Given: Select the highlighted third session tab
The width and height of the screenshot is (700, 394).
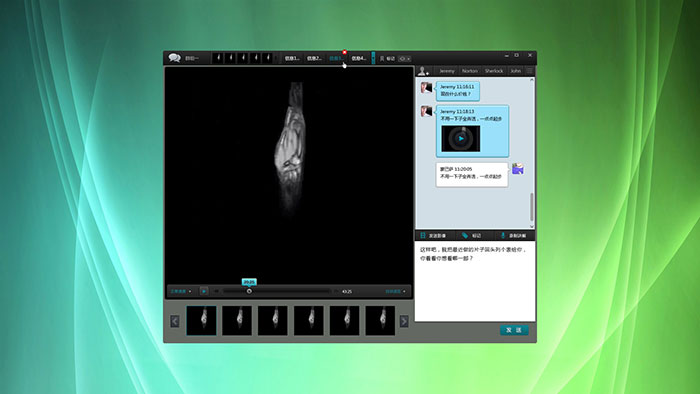Looking at the screenshot, I should (x=336, y=58).
